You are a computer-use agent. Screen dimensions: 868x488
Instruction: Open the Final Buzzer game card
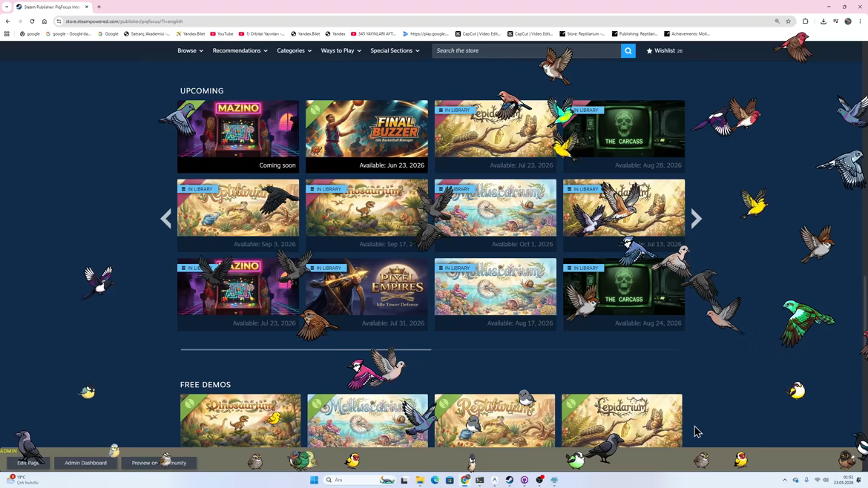(x=366, y=136)
